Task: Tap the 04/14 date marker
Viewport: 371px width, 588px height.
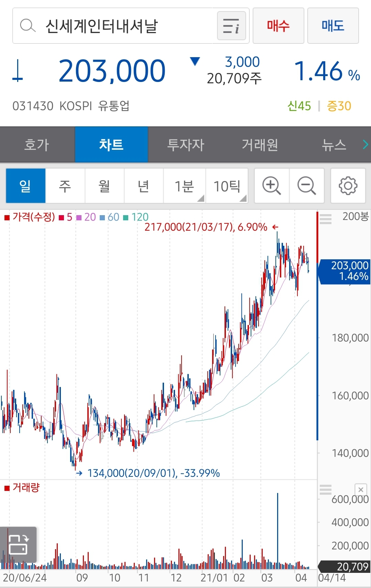Action: (332, 578)
